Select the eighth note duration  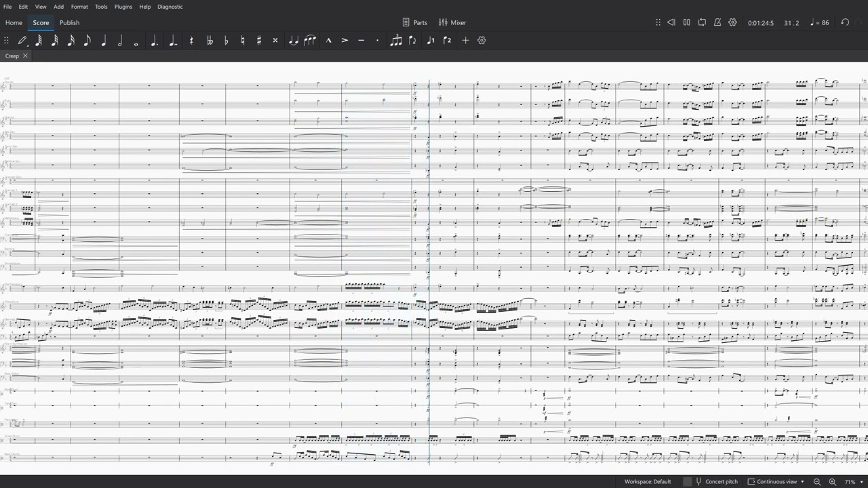87,41
